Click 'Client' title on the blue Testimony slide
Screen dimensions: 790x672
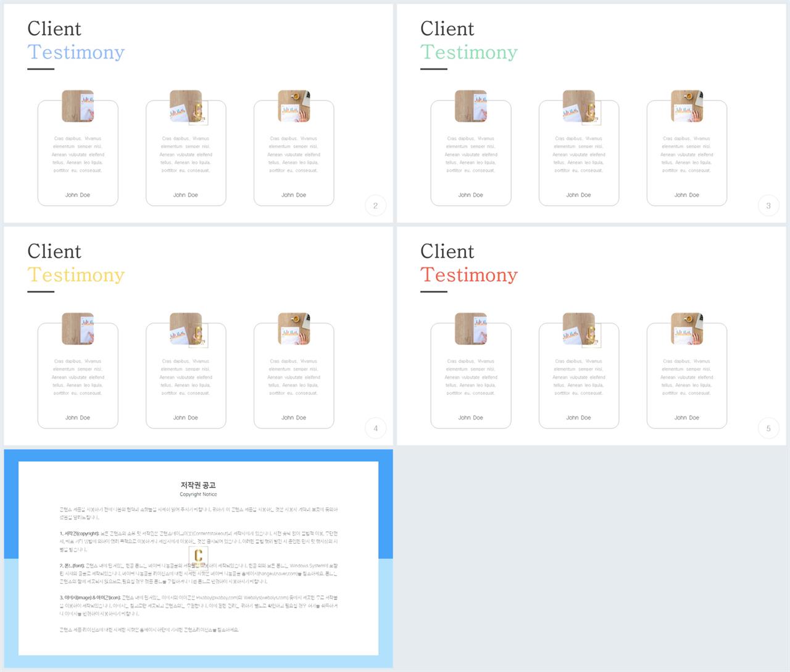tap(54, 28)
